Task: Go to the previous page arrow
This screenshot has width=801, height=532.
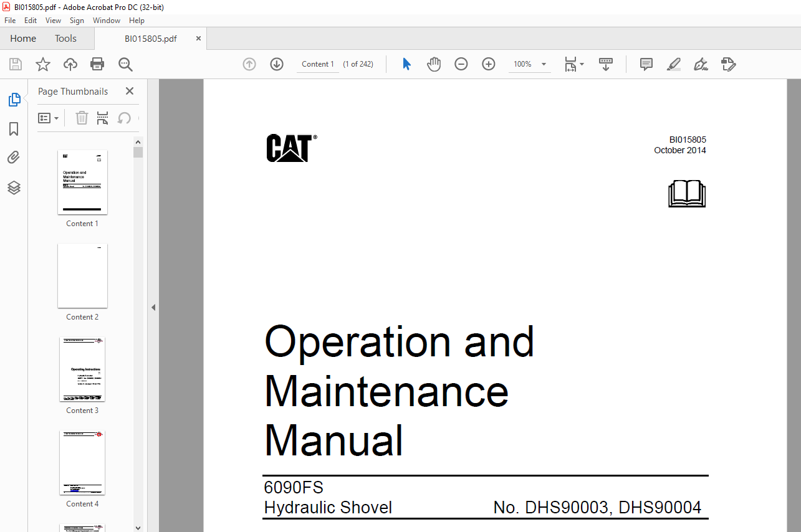Action: click(249, 64)
